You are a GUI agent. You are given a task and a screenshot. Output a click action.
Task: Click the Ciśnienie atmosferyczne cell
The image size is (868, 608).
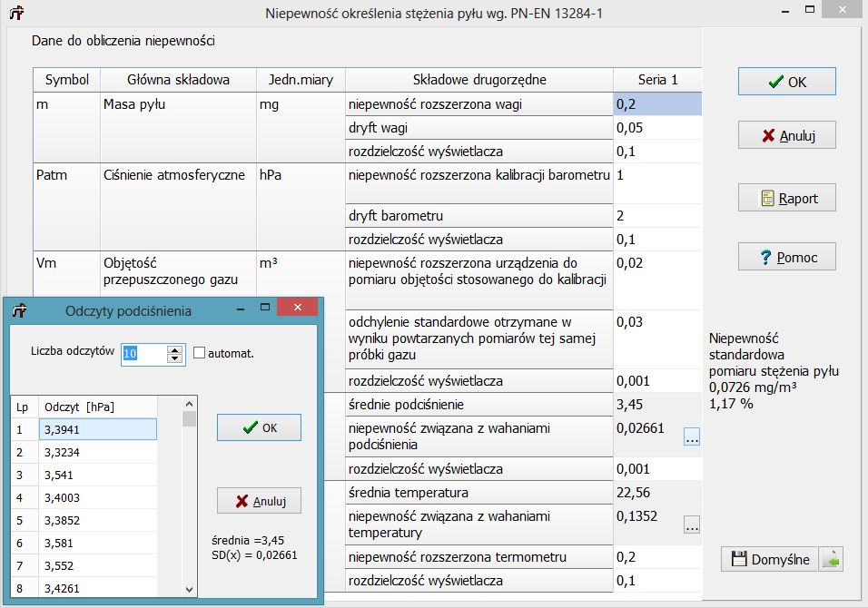tap(178, 207)
